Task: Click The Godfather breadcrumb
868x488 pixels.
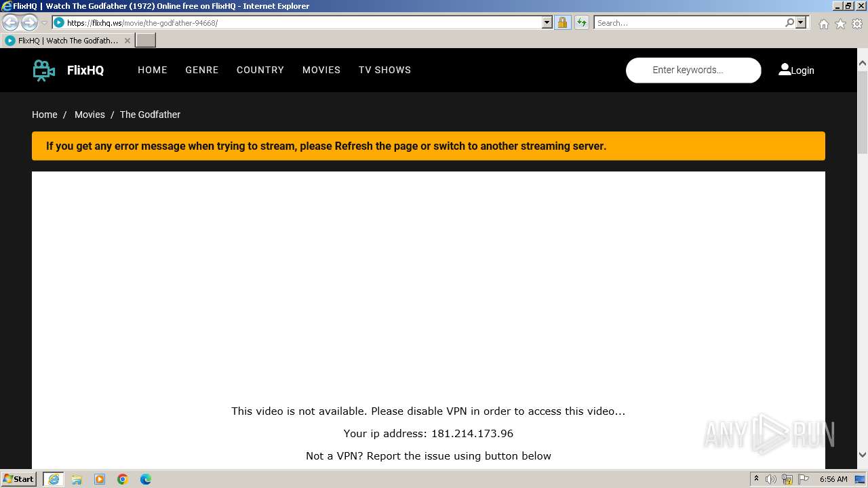Action: 150,115
